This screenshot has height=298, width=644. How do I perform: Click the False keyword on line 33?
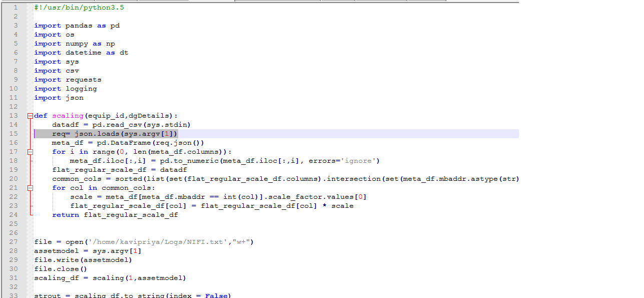pos(217,295)
